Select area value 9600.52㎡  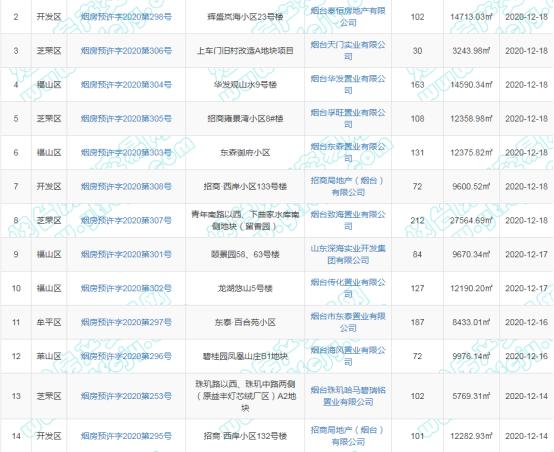coord(471,187)
